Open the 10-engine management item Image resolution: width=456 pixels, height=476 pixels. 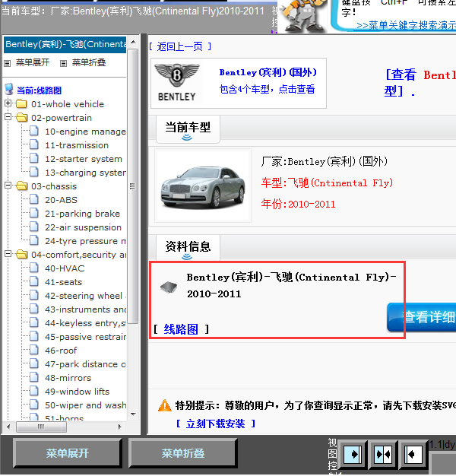click(85, 132)
